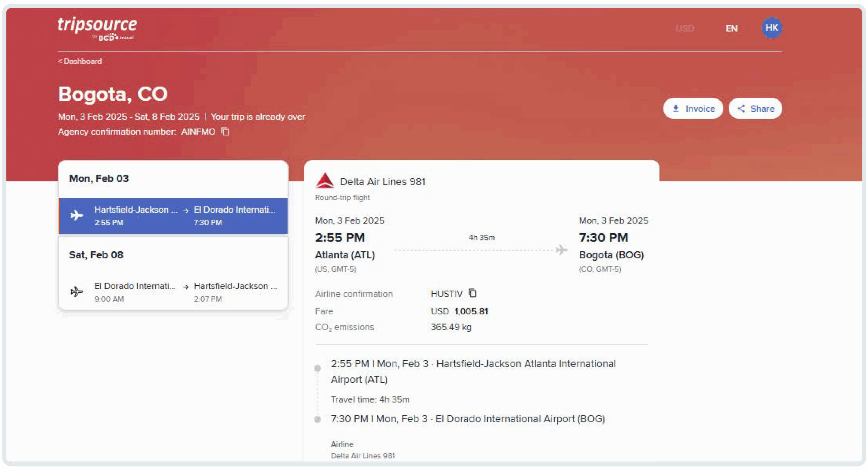Click the Bogota, CO trip title
868x470 pixels.
click(x=113, y=94)
